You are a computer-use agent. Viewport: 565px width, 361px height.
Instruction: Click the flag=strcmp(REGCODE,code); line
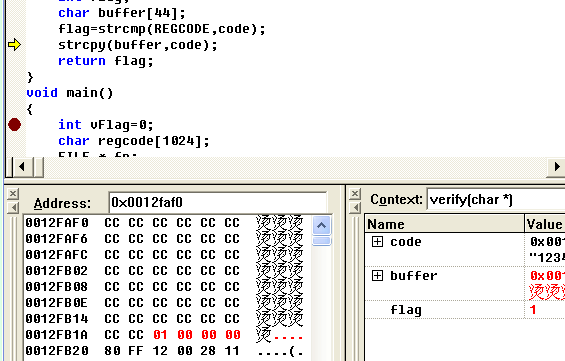162,29
